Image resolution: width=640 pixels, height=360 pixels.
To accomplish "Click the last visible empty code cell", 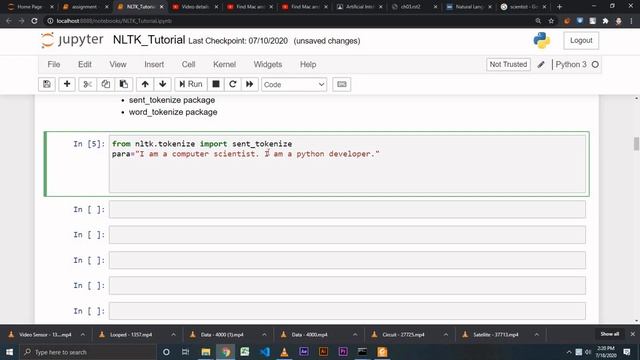I will pos(347,311).
